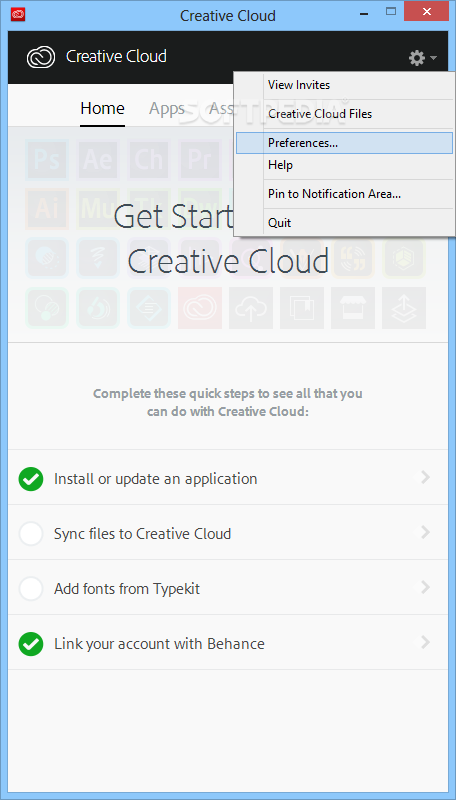Image resolution: width=456 pixels, height=800 pixels.
Task: Expand chevron on Sync files row
Action: coord(425,533)
